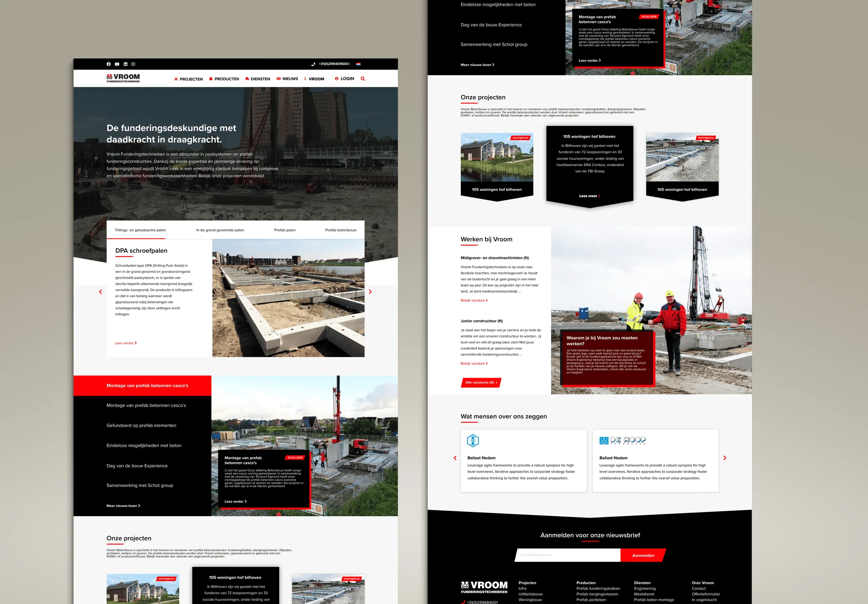Select the Prefab palen tab
The height and width of the screenshot is (604, 868).
click(x=285, y=230)
